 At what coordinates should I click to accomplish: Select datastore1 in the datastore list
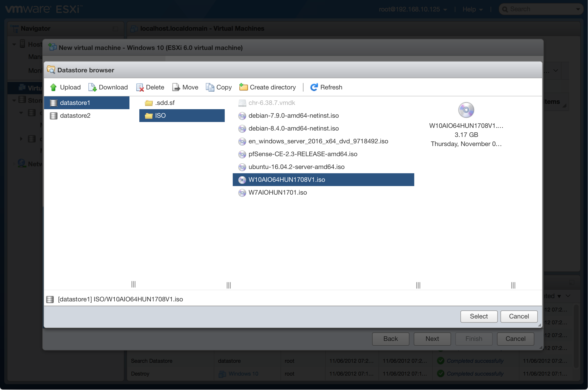pyautogui.click(x=87, y=103)
